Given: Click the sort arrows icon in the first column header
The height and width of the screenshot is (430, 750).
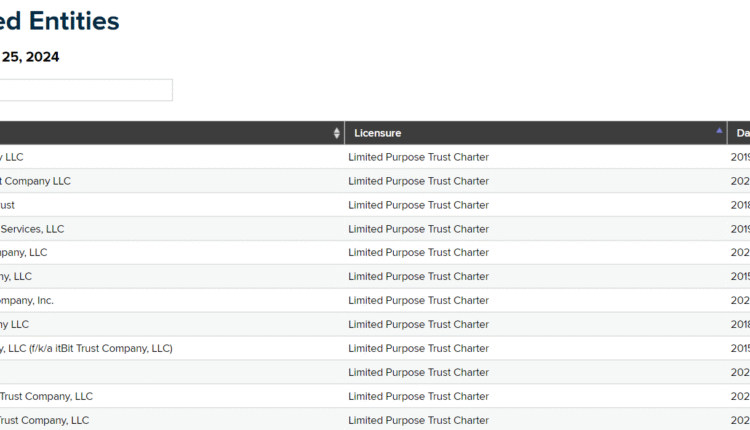Looking at the screenshot, I should click(x=337, y=133).
